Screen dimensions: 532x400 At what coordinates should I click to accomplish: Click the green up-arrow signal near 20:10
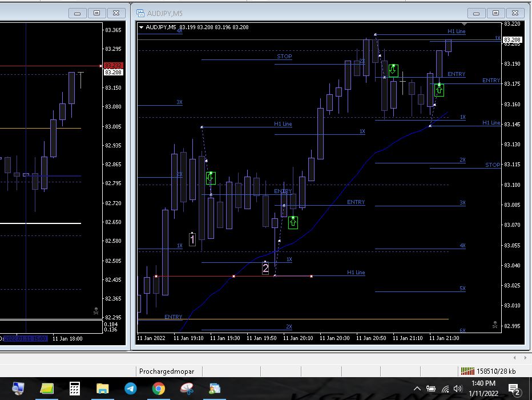tap(293, 222)
